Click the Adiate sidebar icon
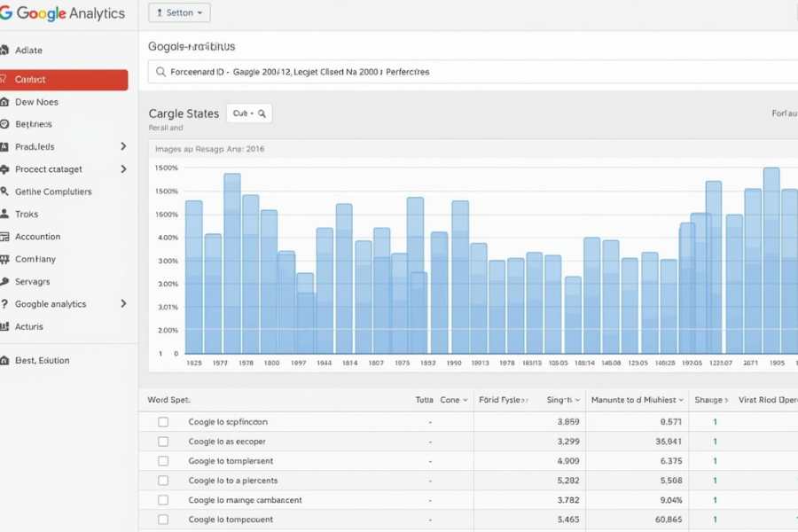 click(4, 50)
